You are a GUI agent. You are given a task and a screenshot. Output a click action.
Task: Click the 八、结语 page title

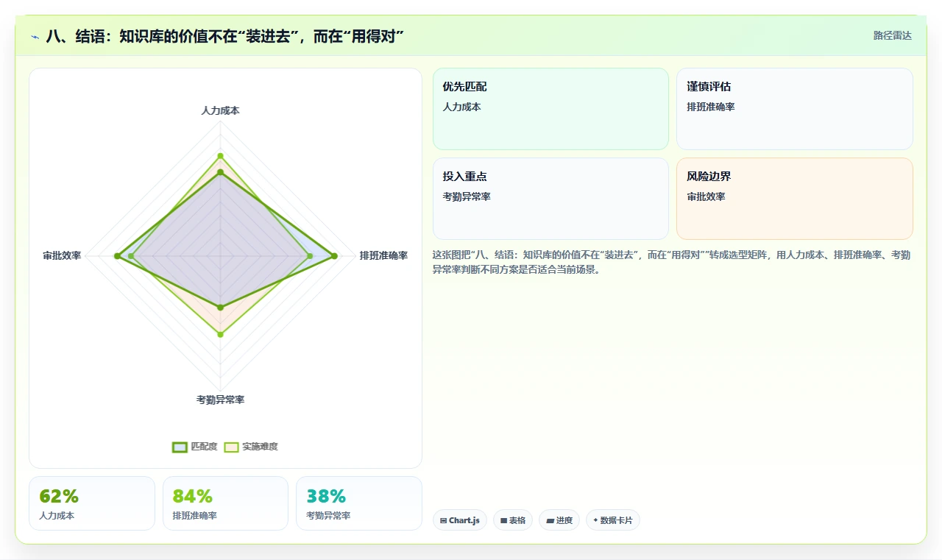225,36
